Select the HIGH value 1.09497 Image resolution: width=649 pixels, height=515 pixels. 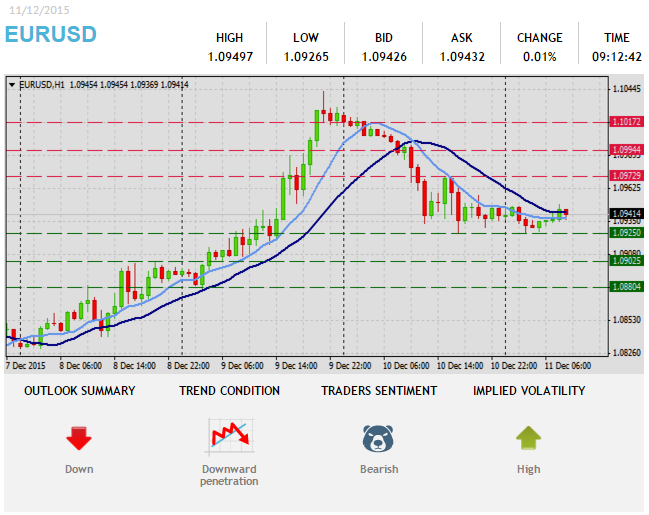point(230,56)
